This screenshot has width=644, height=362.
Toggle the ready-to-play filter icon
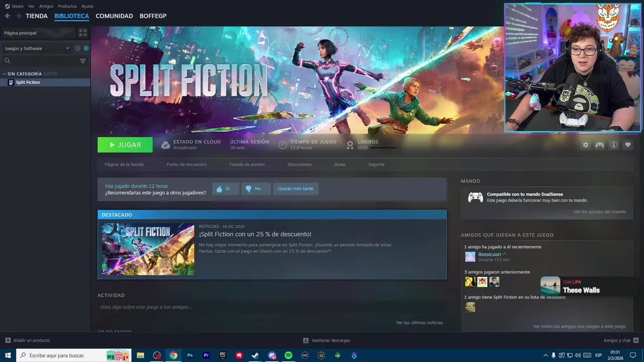pyautogui.click(x=86, y=48)
